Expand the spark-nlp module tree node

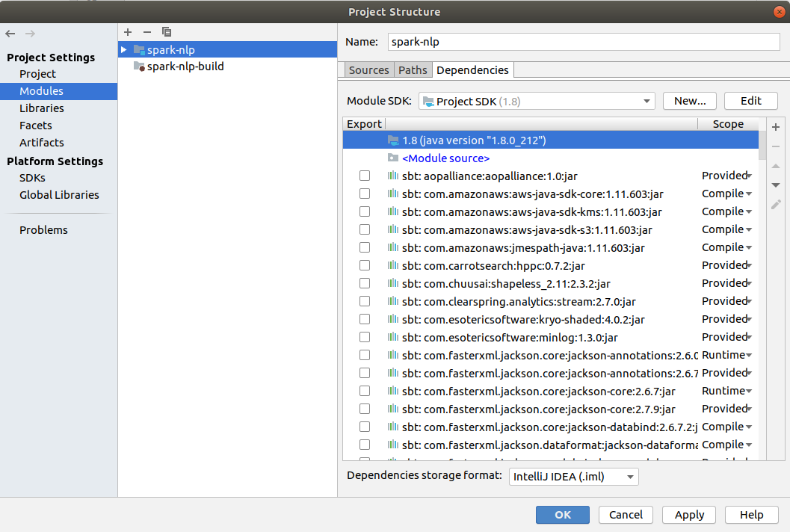124,49
